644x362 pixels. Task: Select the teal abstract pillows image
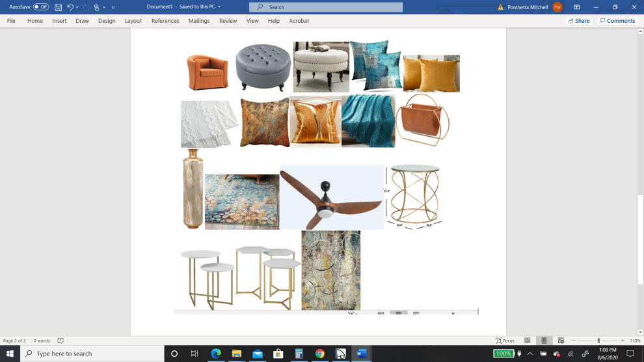(x=376, y=65)
